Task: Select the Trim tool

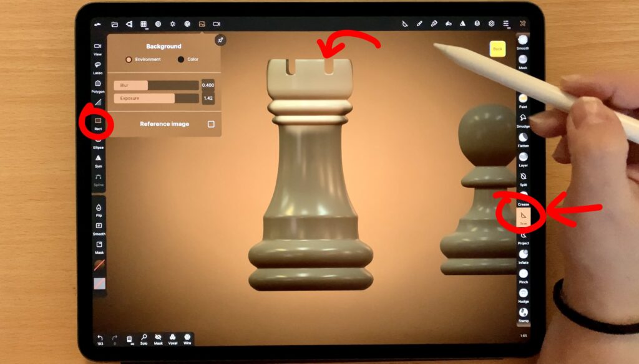Action: 523,216
